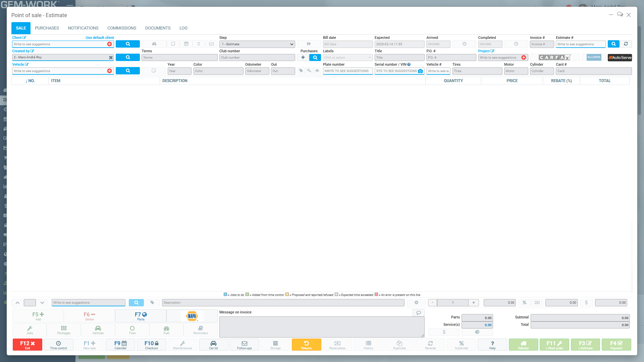
Task: Open the F9 Calendar
Action: click(x=120, y=345)
